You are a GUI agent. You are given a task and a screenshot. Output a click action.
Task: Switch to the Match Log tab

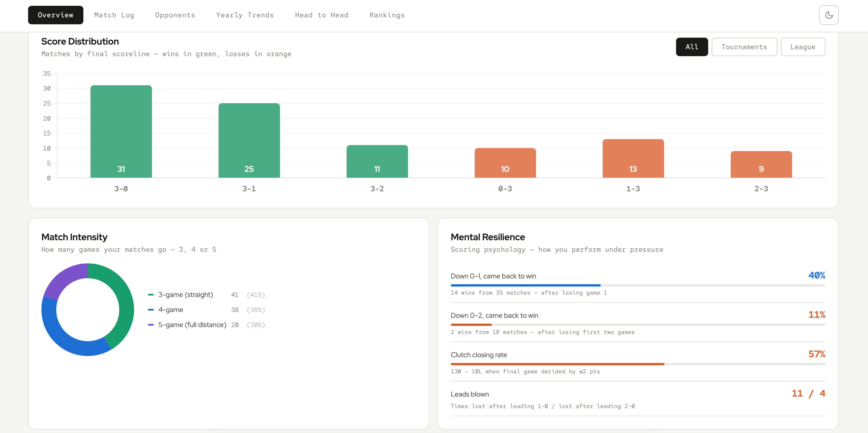point(114,15)
